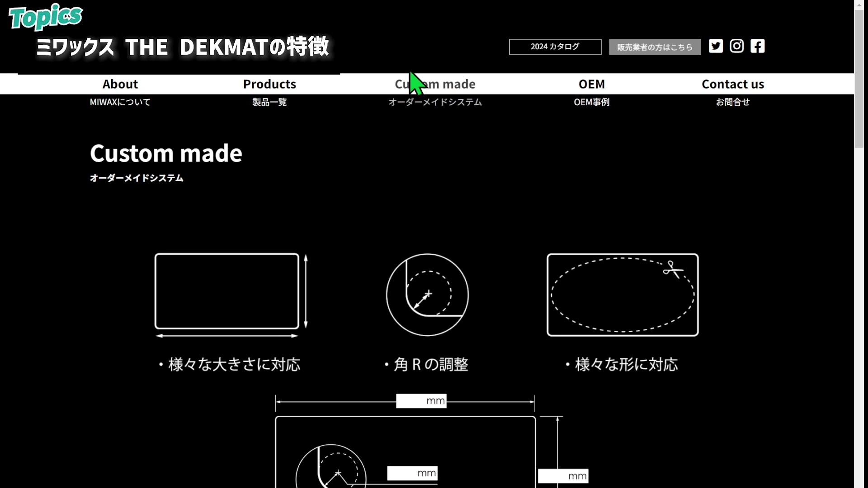The width and height of the screenshot is (868, 488).
Task: Open the About menu item
Action: [120, 84]
